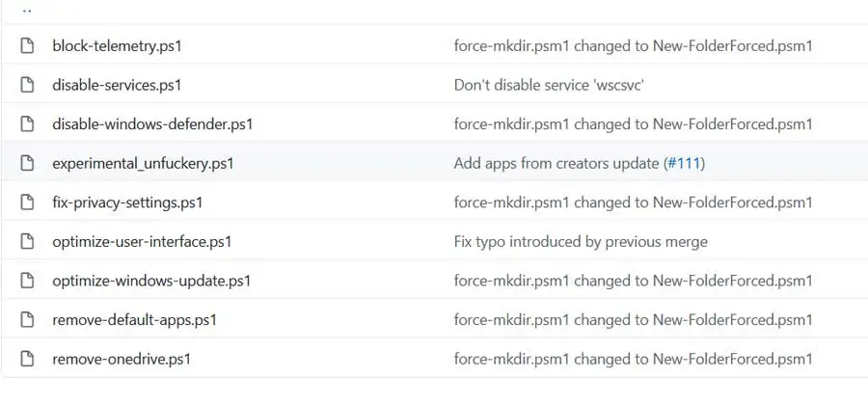
Task: Click file icon beside disable-services.ps1
Action: [27, 85]
